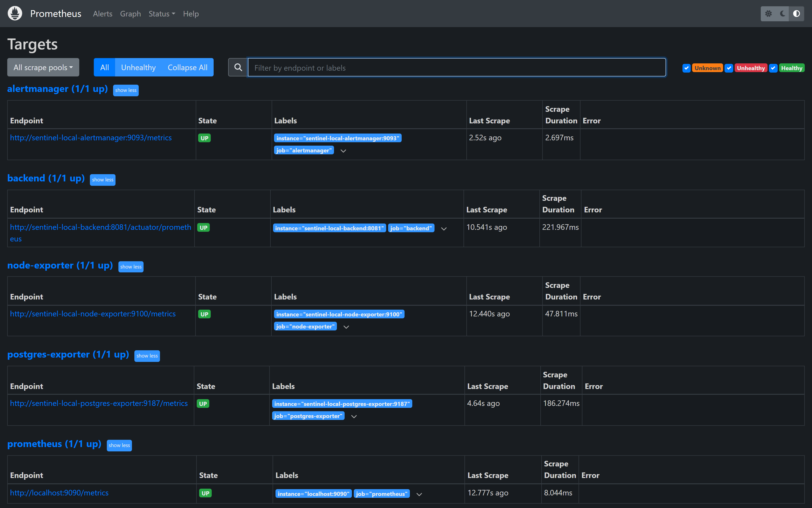Toggle the Unknown state checkbox

click(x=687, y=68)
